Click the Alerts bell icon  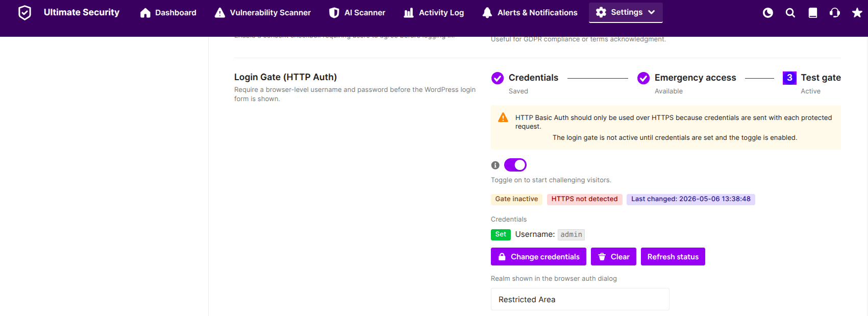pyautogui.click(x=487, y=13)
